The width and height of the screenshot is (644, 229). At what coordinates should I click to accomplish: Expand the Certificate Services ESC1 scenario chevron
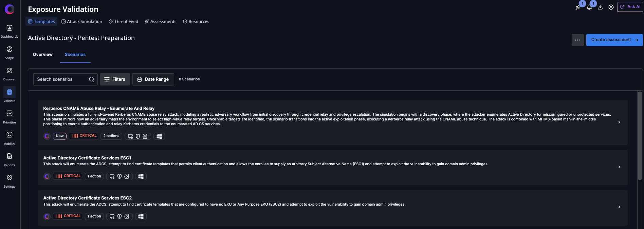(619, 167)
